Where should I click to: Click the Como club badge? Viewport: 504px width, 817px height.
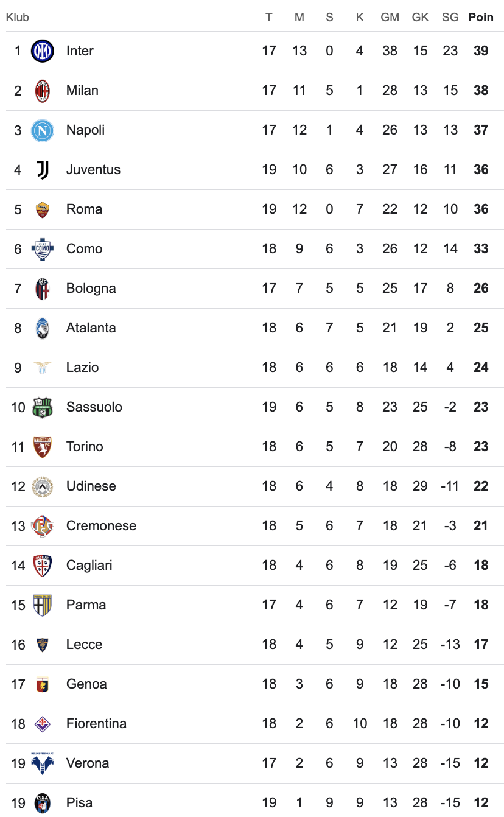pyautogui.click(x=43, y=249)
